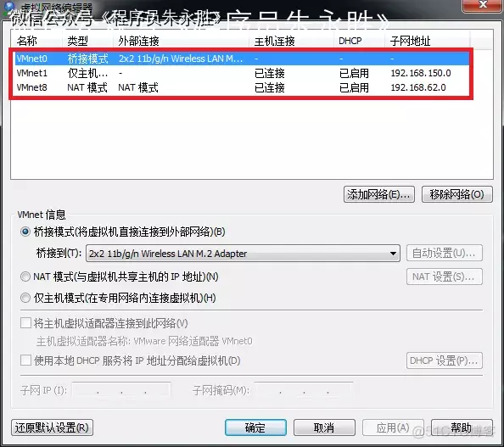This screenshot has width=504, height=447.
Task: Open DHCP settings button
Action: tap(445, 360)
